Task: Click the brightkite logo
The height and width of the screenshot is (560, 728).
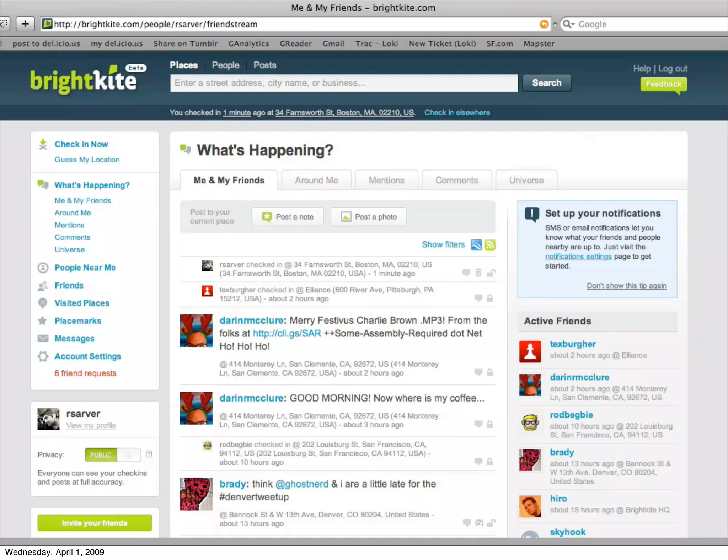Action: (88, 79)
